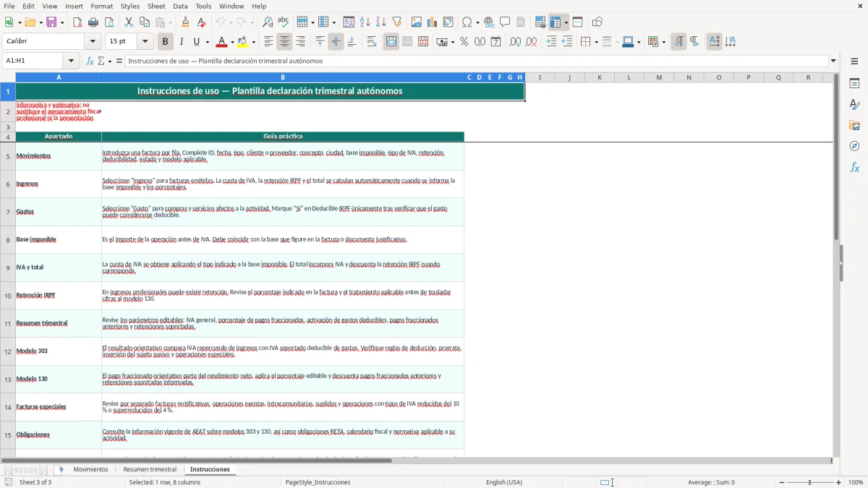Open the sidebar Navigator deck
The width and height of the screenshot is (868, 488).
(x=854, y=146)
